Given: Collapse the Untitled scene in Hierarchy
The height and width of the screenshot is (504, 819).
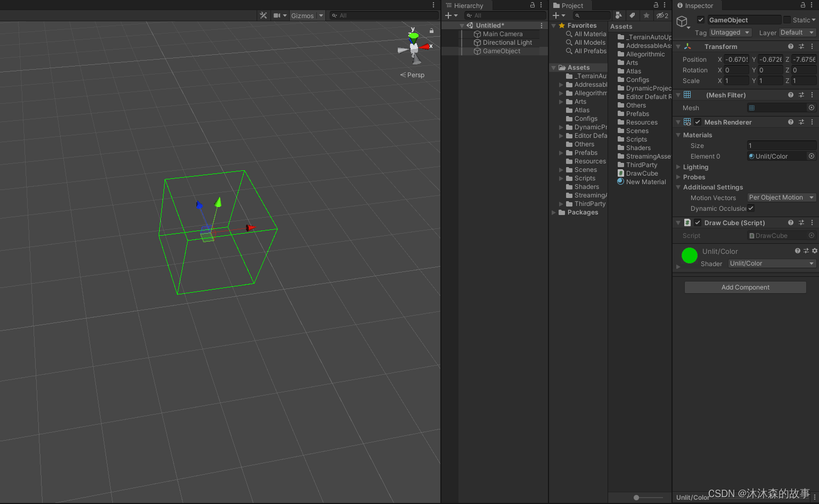Looking at the screenshot, I should (462, 26).
